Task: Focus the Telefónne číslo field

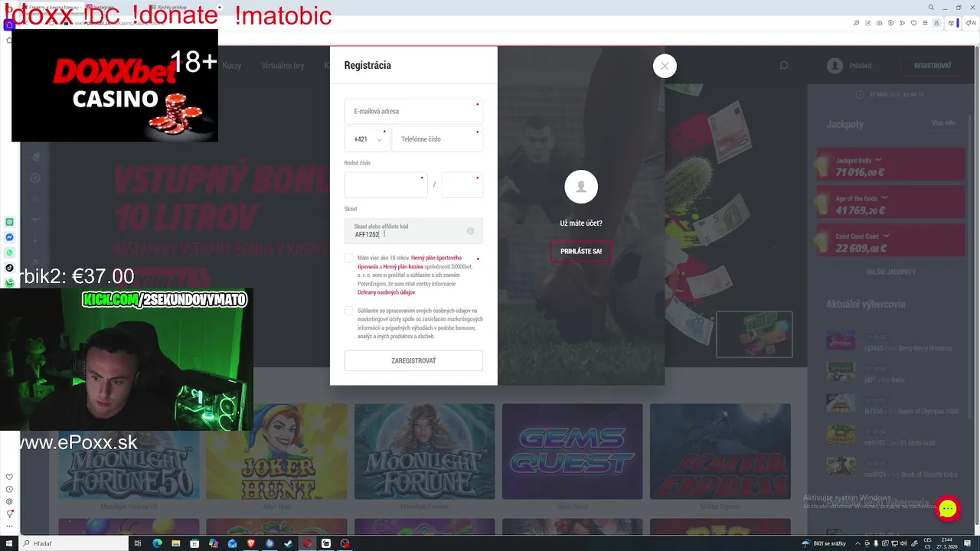Action: click(x=437, y=139)
